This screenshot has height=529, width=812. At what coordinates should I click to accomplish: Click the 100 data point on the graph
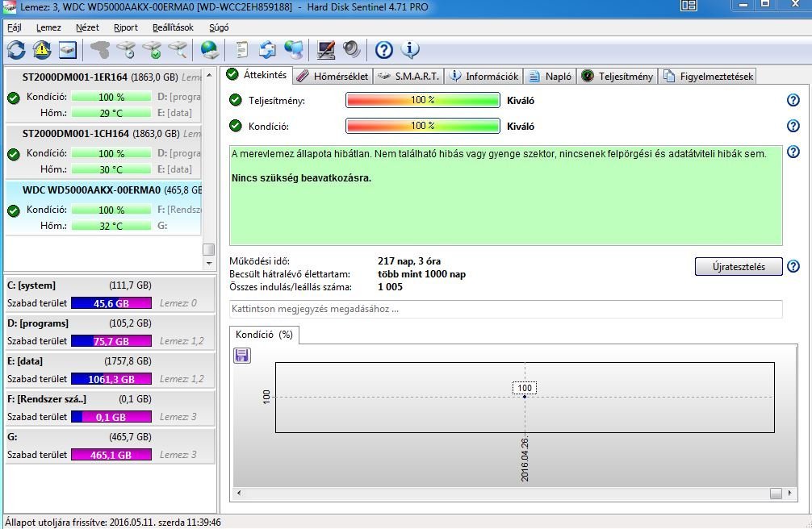(x=525, y=397)
